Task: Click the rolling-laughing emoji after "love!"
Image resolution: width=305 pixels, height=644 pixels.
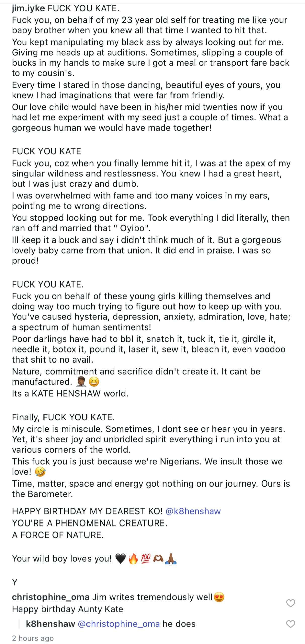Action: click(x=40, y=472)
